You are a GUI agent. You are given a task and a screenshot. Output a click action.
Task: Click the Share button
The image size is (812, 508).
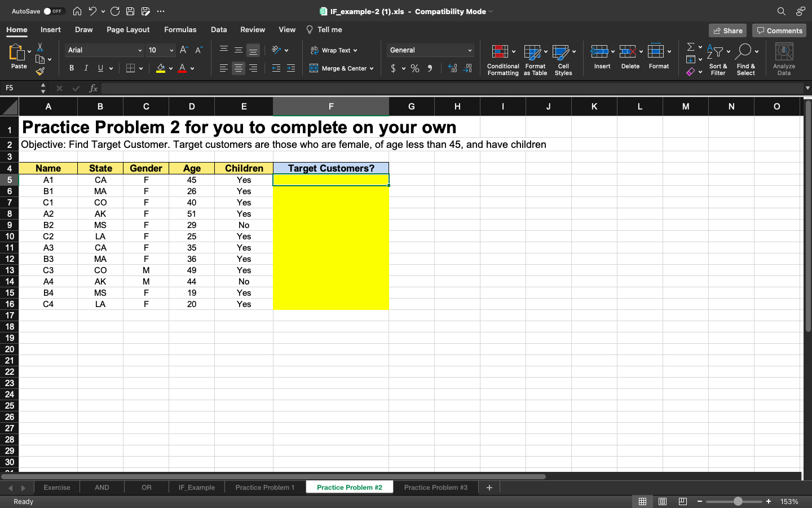pyautogui.click(x=727, y=30)
